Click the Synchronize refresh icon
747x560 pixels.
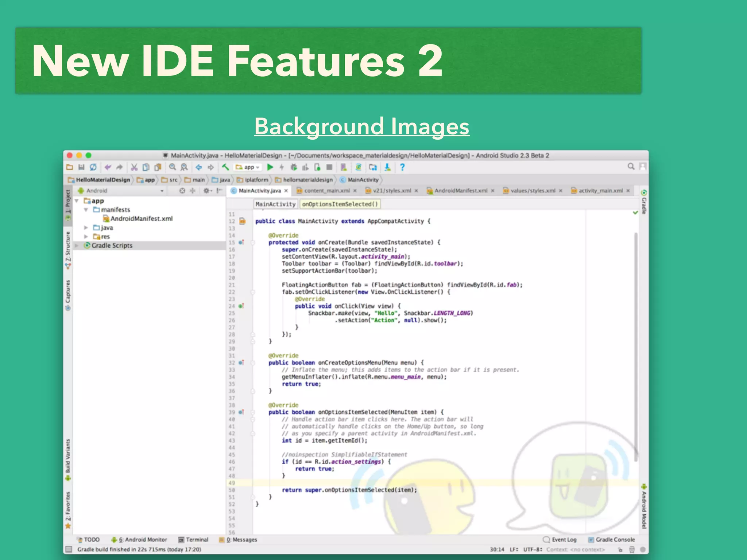tap(93, 167)
